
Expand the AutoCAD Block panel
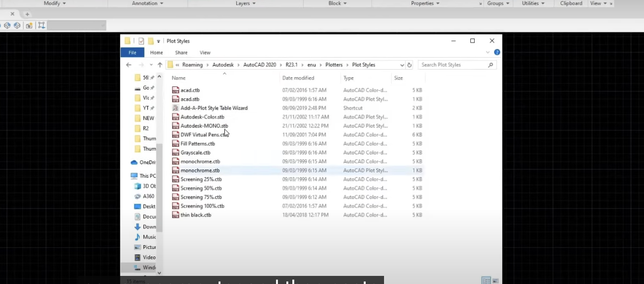pos(338,3)
